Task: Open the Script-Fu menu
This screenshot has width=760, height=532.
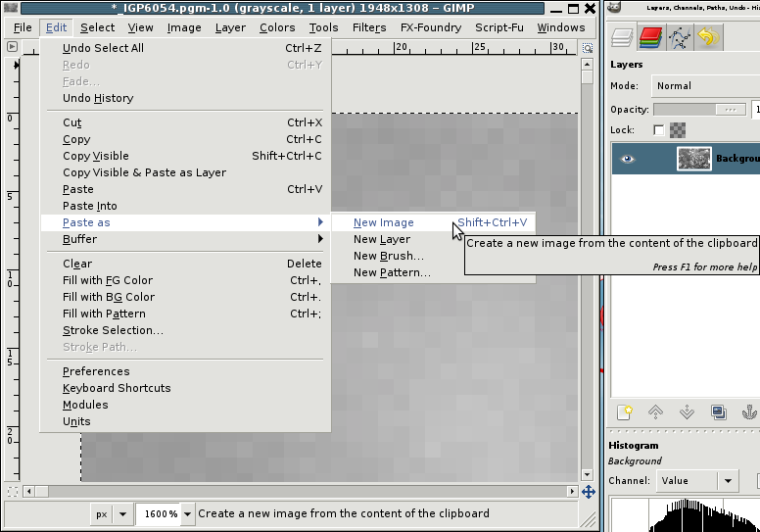Action: click(x=499, y=27)
